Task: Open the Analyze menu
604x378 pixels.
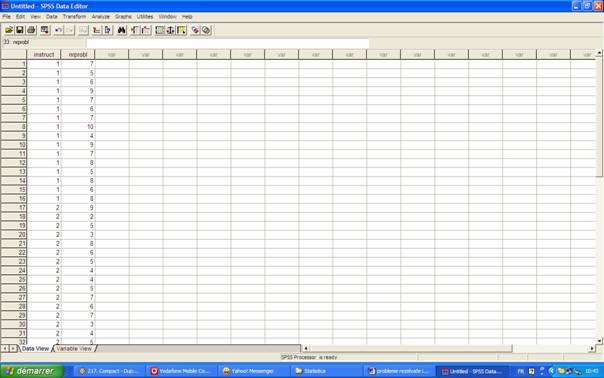Action: point(101,17)
